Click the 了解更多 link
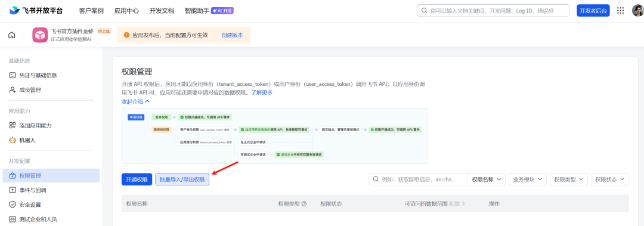Screen dimensions: 644x226 point(262,92)
